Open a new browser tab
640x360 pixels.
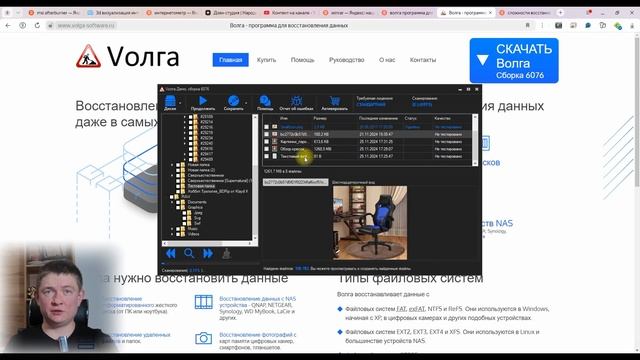(x=560, y=13)
